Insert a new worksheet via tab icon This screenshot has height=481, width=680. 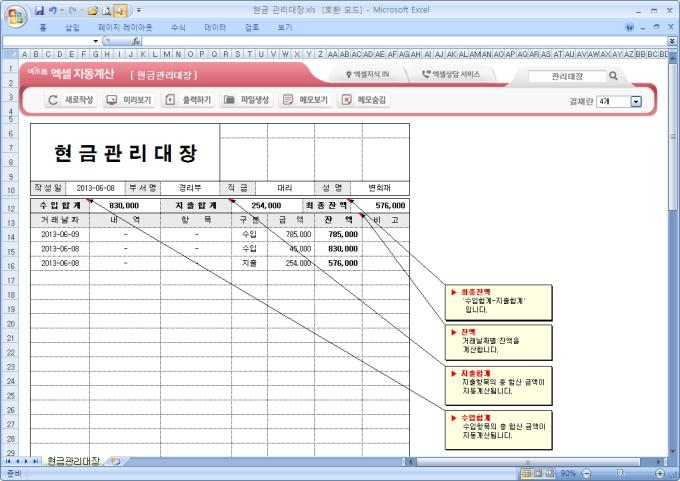click(115, 461)
